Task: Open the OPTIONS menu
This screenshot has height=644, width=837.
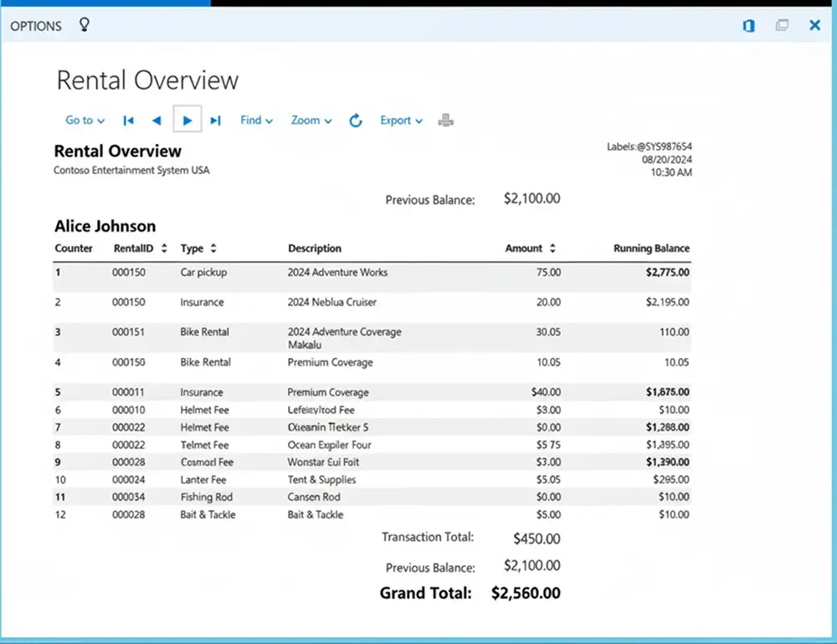Action: (36, 26)
